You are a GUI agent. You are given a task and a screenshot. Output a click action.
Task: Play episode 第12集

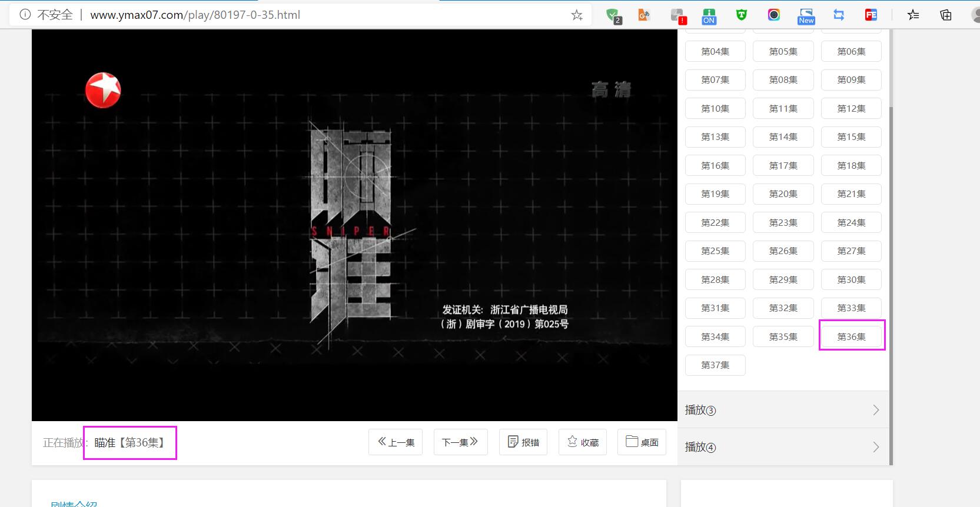point(852,108)
